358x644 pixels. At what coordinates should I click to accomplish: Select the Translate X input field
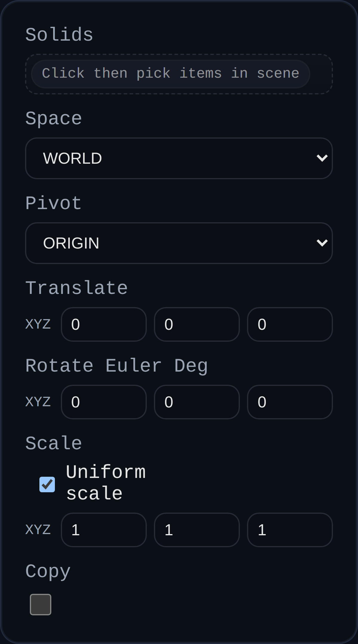point(104,324)
